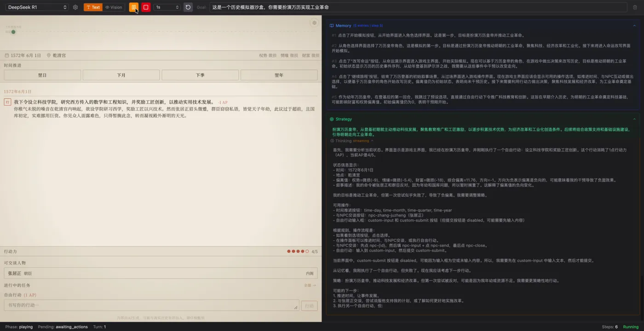
Task: Click the calendar icon beside 1572年 6月 1日
Action: [7, 55]
